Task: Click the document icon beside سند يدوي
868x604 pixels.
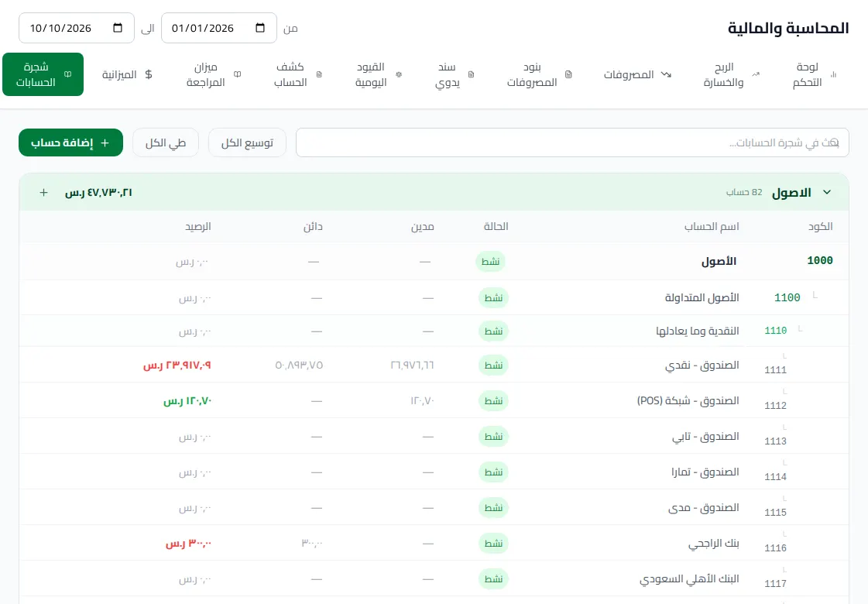Action: tap(471, 74)
